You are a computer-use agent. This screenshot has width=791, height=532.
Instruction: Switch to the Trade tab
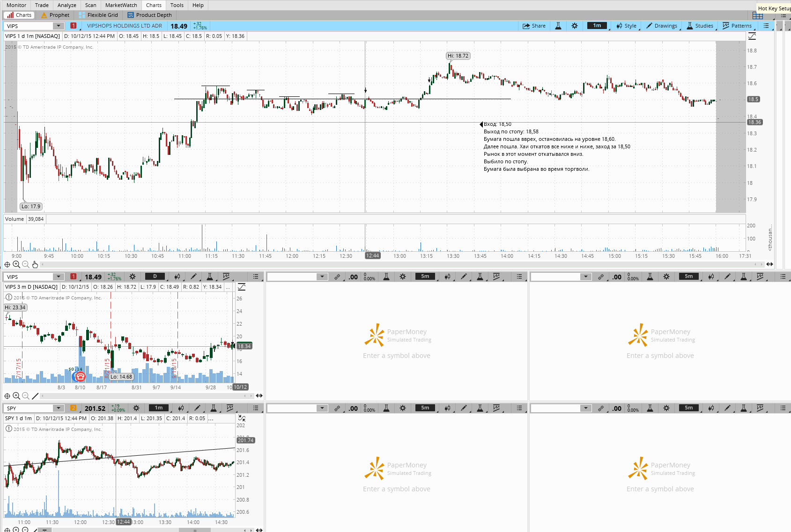pos(42,5)
